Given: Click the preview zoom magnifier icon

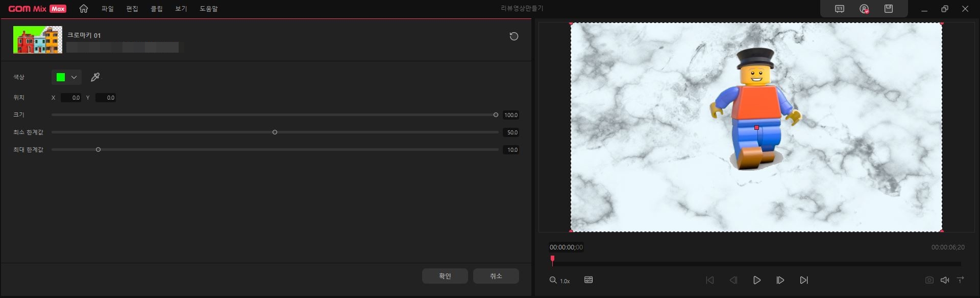Looking at the screenshot, I should click(553, 280).
